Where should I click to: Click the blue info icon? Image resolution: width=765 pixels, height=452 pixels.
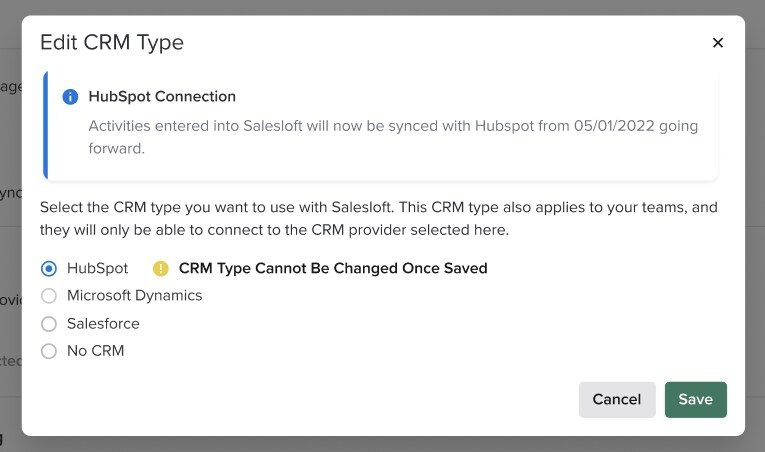(70, 97)
